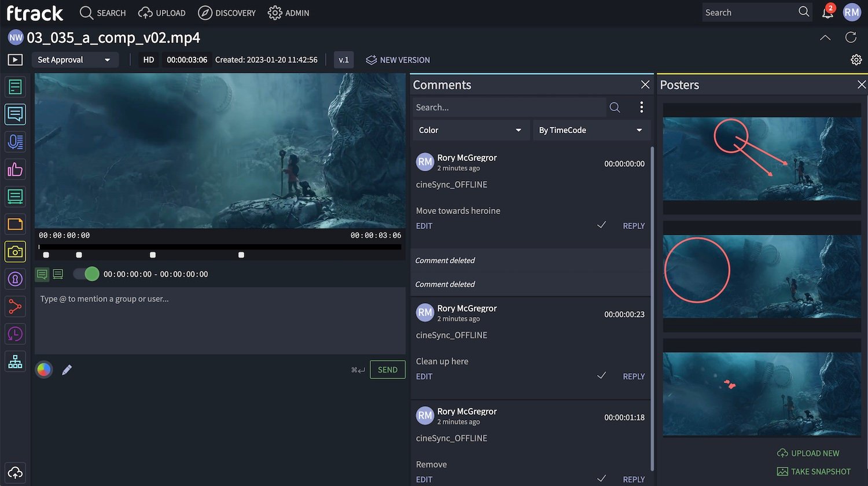This screenshot has width=868, height=486.
Task: Switch to the DISCOVERY section
Action: [227, 13]
